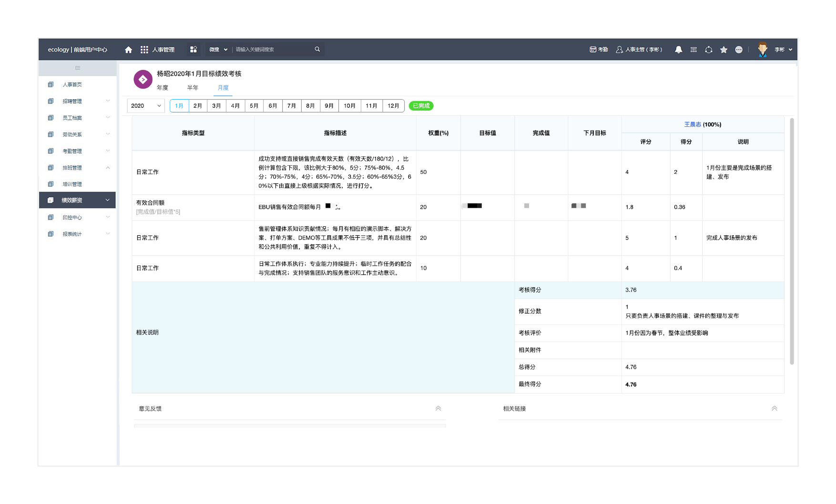Click the purple performance review header icon
The image size is (836, 504).
pyautogui.click(x=143, y=80)
